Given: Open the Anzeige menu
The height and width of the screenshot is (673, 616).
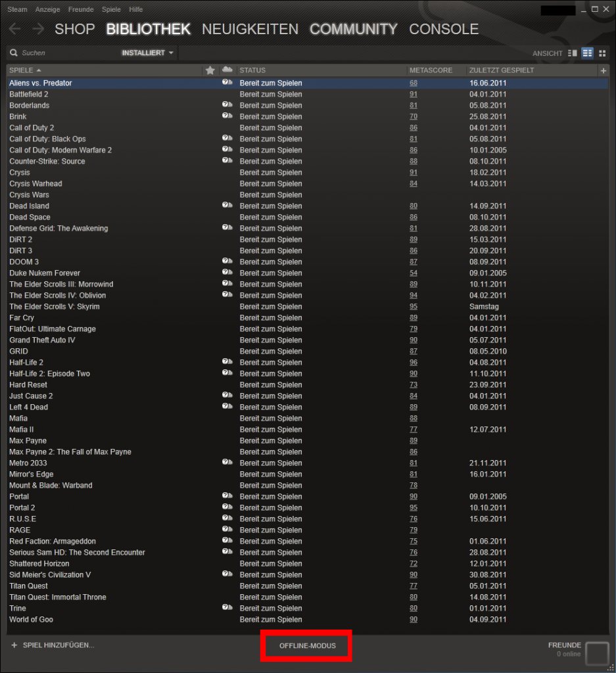Looking at the screenshot, I should [x=47, y=9].
